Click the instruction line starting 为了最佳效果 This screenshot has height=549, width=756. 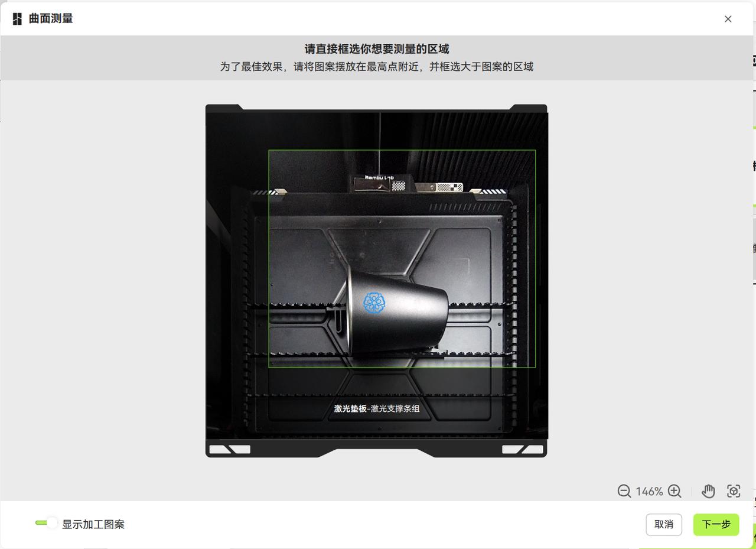377,66
